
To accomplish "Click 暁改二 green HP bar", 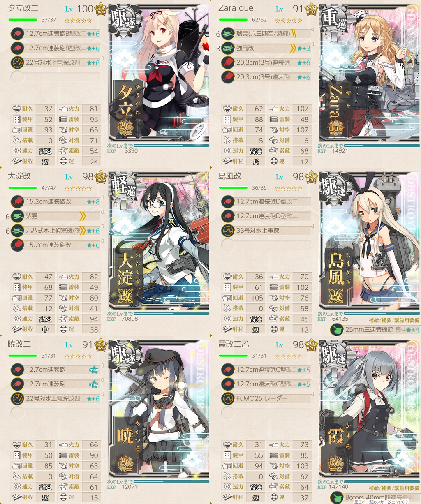I will coord(22,356).
